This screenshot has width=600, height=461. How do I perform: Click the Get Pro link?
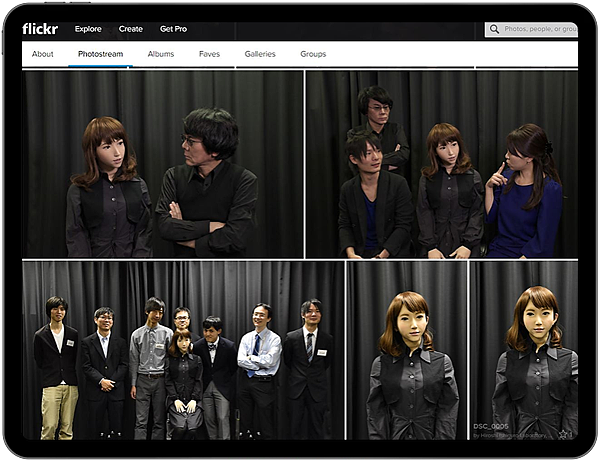[x=174, y=30]
